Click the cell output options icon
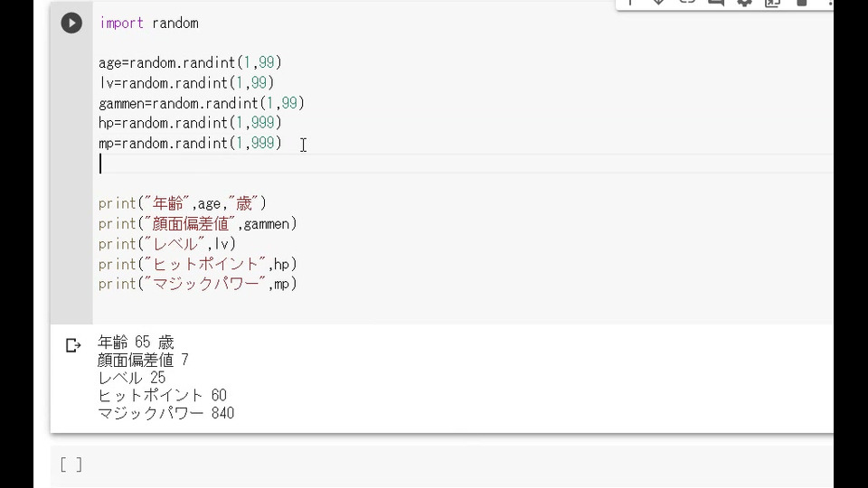 coord(73,345)
